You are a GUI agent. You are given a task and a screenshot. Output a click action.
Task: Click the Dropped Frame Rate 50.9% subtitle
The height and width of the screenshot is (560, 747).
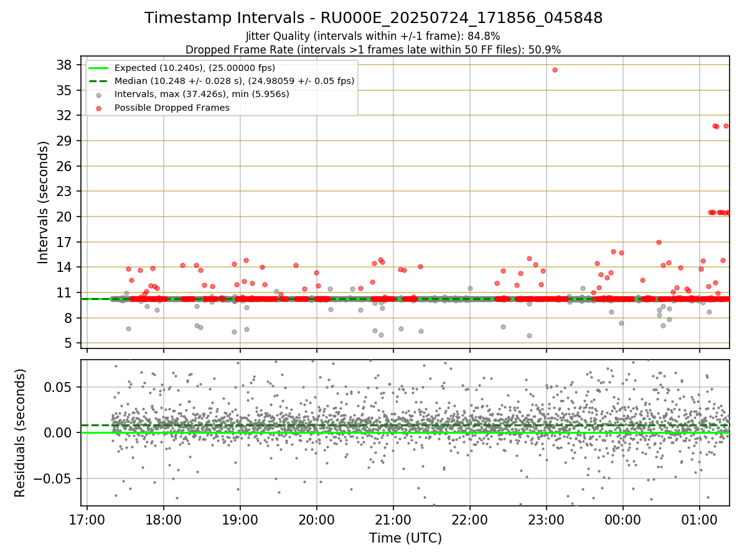pyautogui.click(x=374, y=50)
